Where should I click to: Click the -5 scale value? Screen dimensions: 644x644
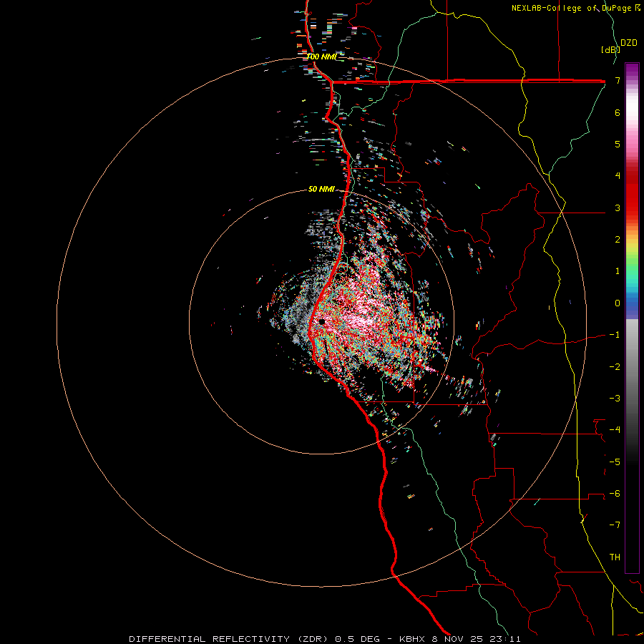click(615, 462)
